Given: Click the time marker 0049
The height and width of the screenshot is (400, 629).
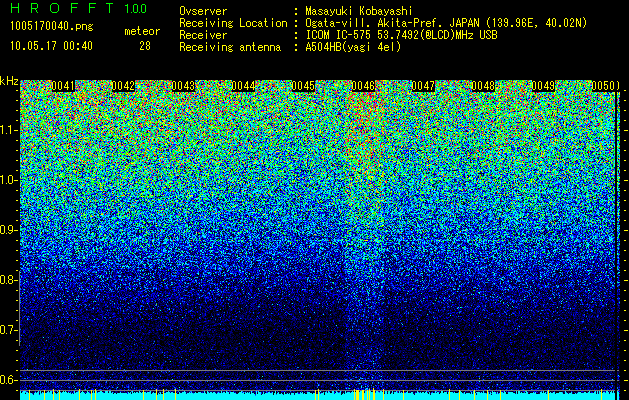Looking at the screenshot, I should coord(544,86).
